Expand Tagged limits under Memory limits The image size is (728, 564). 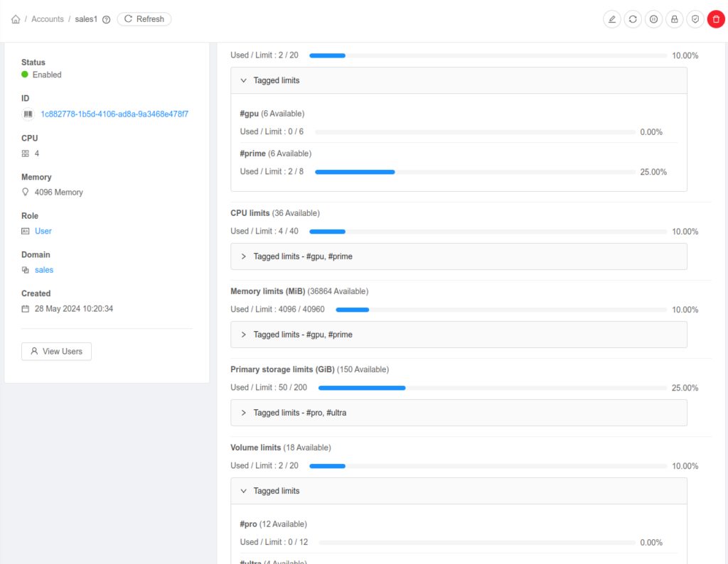459,335
